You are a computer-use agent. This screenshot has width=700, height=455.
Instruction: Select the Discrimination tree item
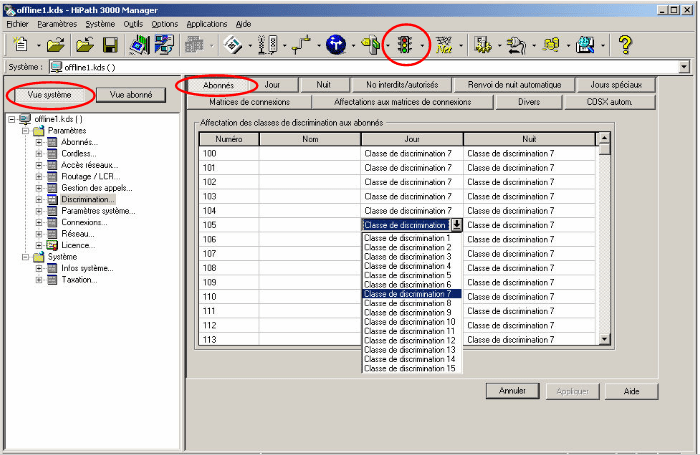click(88, 199)
